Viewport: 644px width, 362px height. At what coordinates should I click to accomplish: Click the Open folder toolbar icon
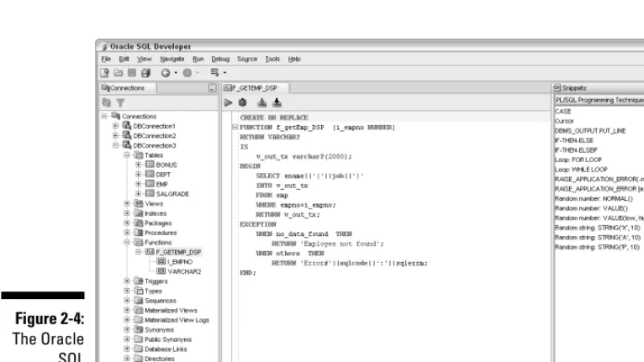point(119,72)
